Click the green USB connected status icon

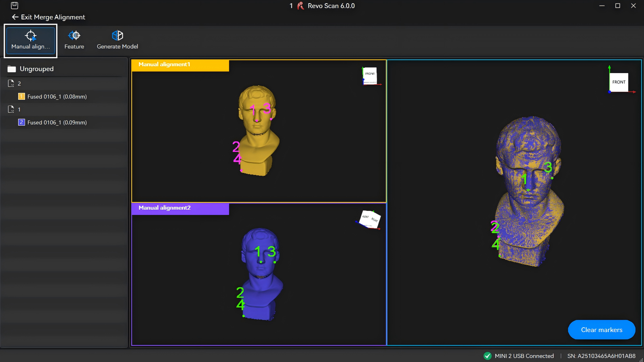click(488, 356)
